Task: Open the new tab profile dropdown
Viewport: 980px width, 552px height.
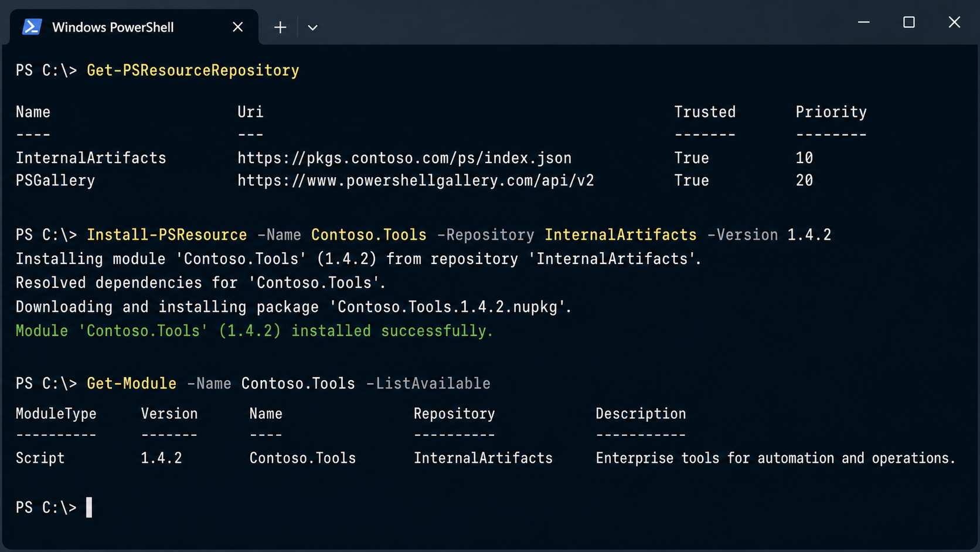Action: click(312, 28)
